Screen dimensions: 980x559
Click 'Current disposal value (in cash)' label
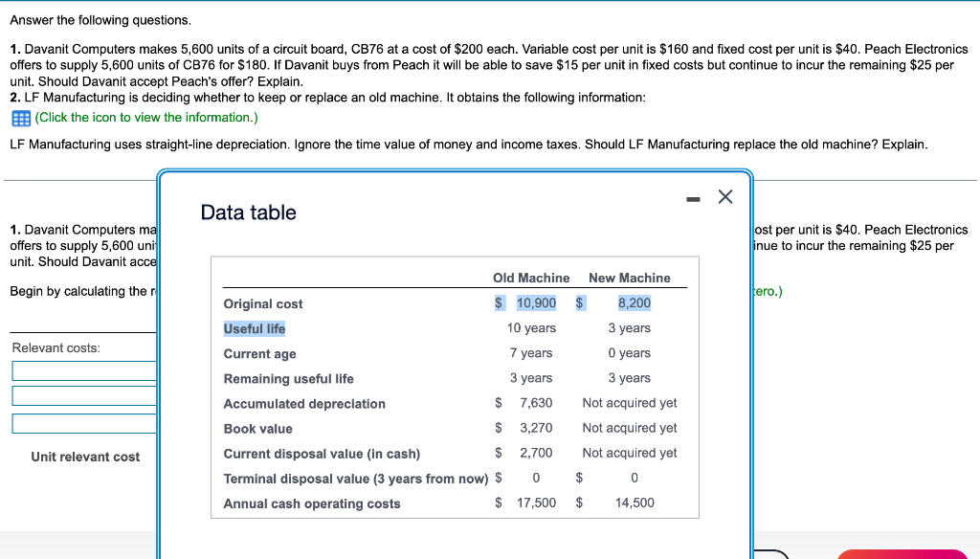[322, 454]
